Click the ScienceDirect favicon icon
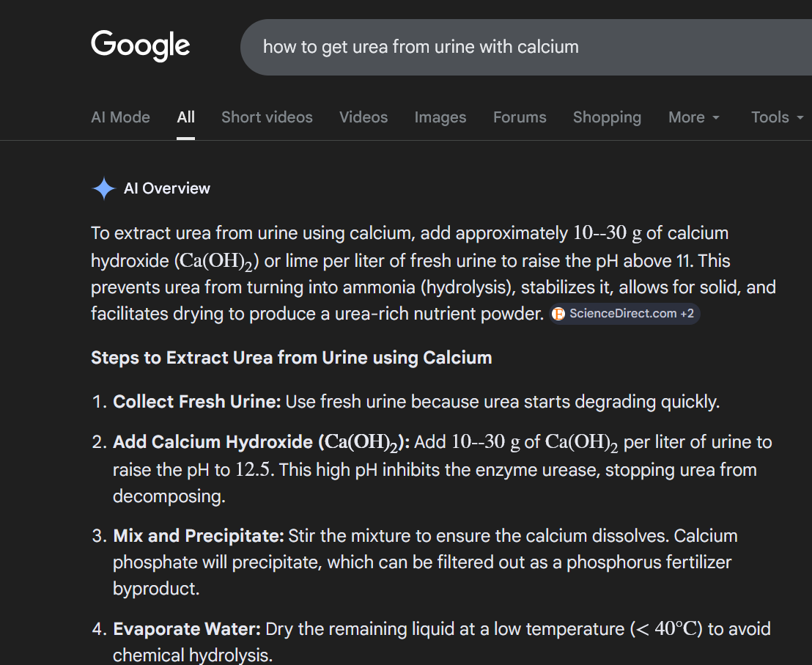This screenshot has height=665, width=812. pos(558,314)
